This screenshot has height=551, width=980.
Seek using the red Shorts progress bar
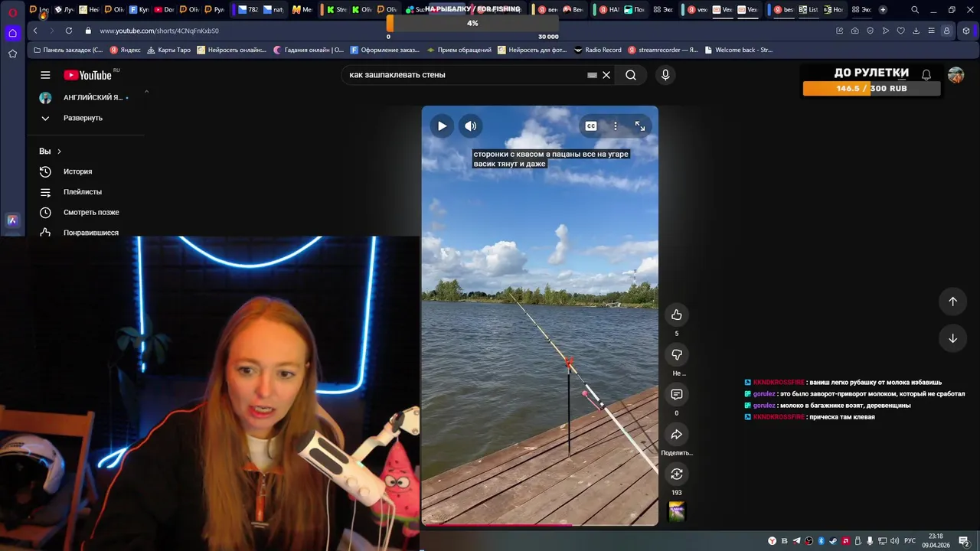click(x=540, y=525)
